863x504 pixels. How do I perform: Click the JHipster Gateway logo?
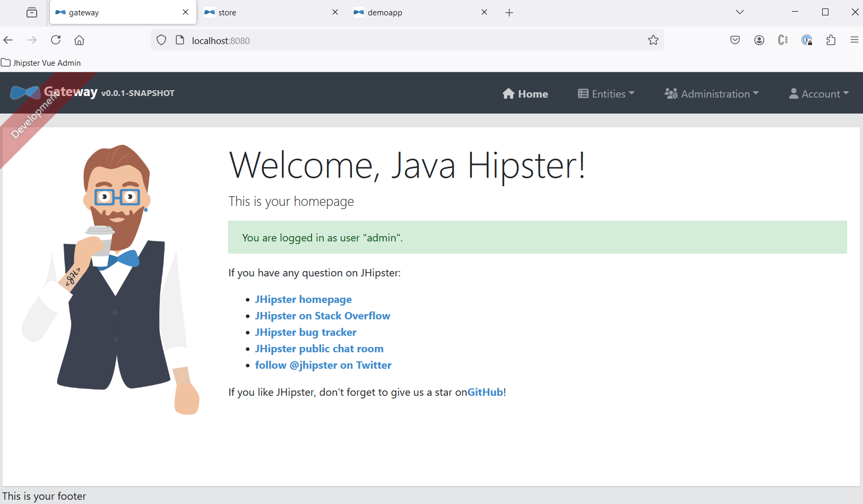click(x=25, y=93)
